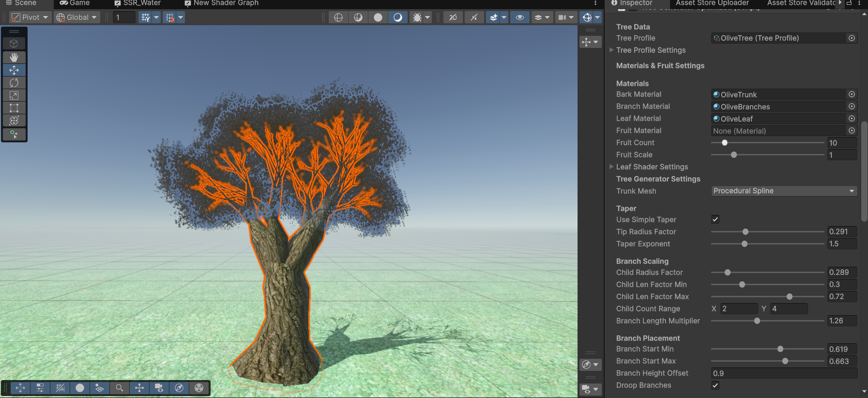Click the Fruit Count slider handle
The width and height of the screenshot is (868, 398).
725,143
